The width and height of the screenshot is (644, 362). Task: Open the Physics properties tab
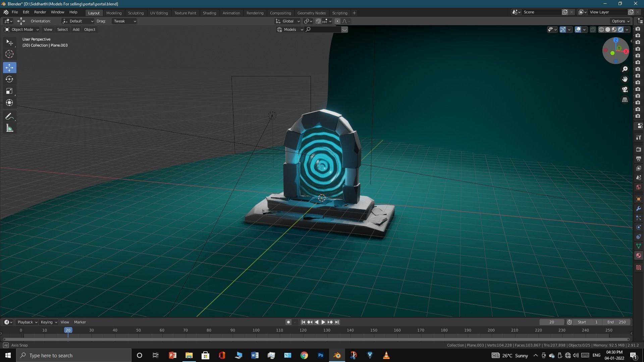click(x=638, y=227)
